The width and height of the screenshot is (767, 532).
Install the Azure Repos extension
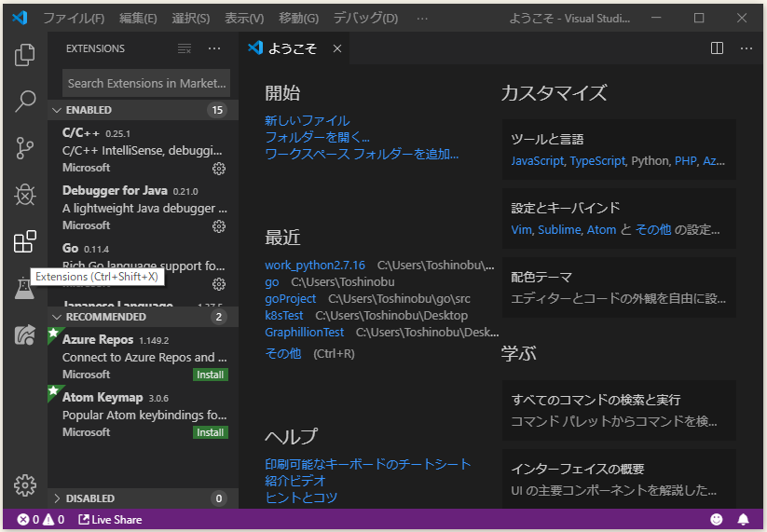211,375
